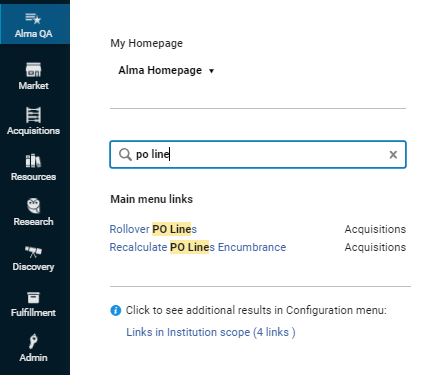Open Links in Institution scope (4 links)
The image size is (443, 375).
[211, 332]
